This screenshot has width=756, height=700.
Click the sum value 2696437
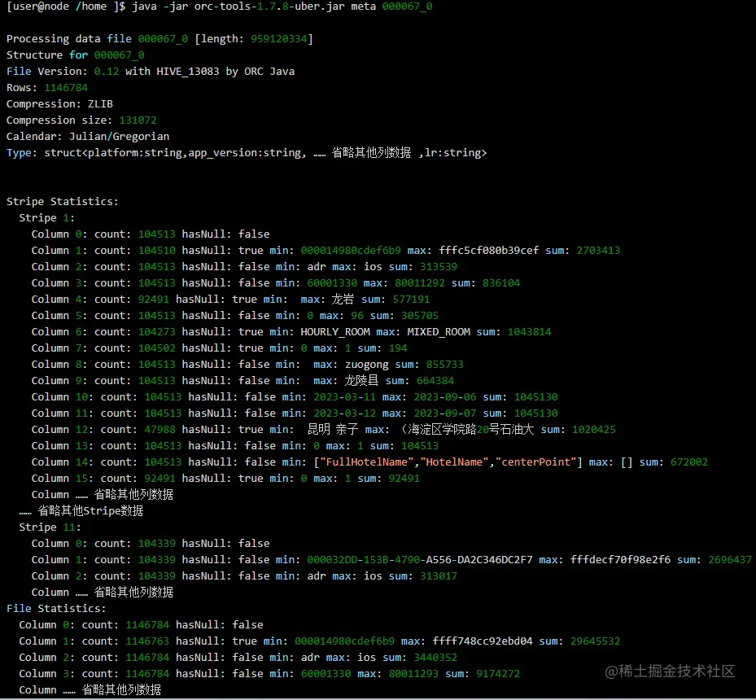tap(730, 560)
